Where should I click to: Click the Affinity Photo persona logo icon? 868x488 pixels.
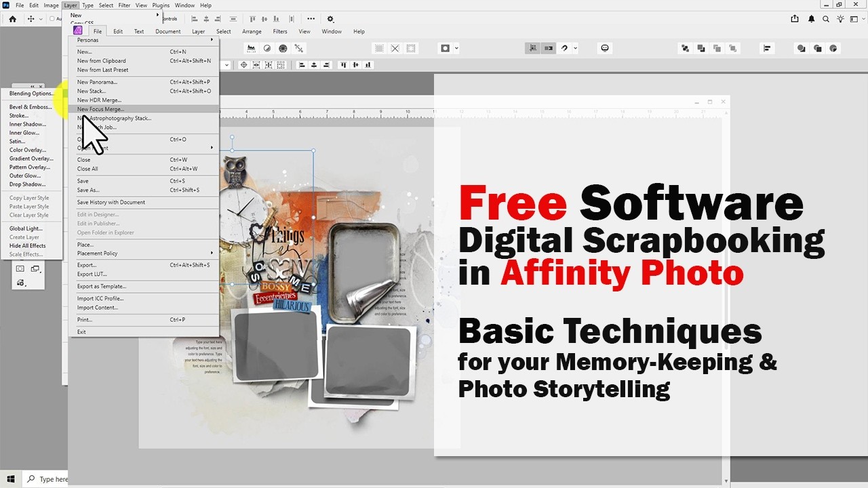pos(78,30)
